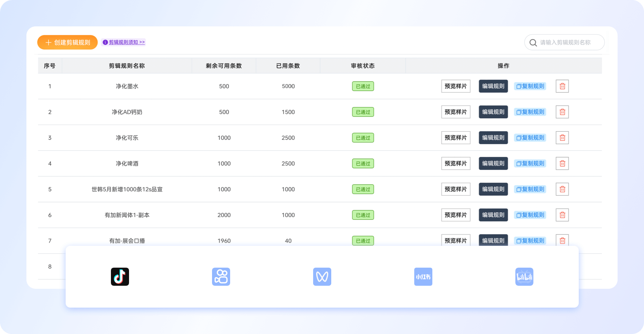Screen dimensions: 644x334
Task: Click the 已用条数 column header
Action: tap(288, 66)
